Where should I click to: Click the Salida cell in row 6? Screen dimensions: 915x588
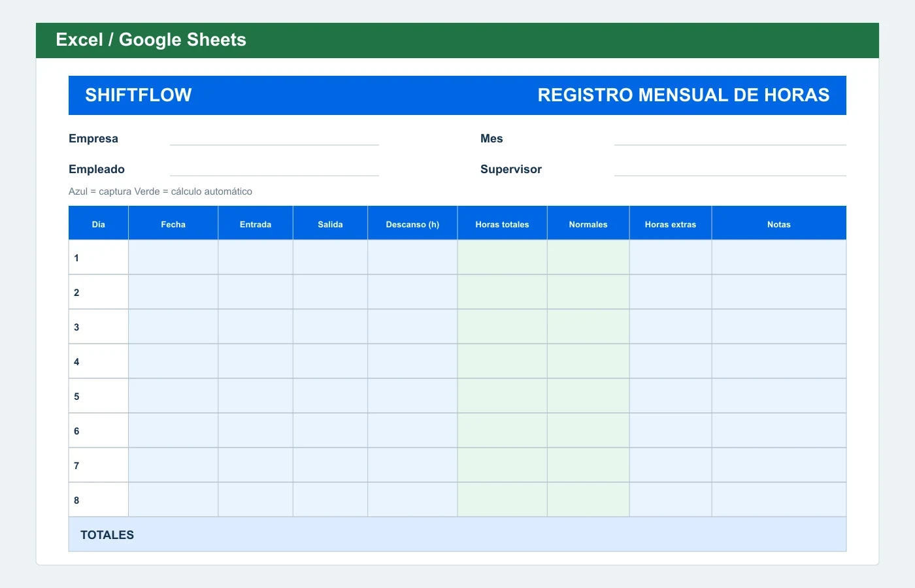tap(330, 431)
